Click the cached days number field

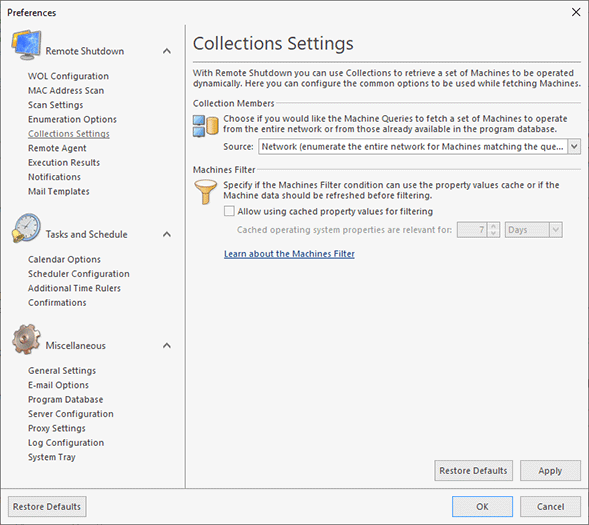pyautogui.click(x=473, y=229)
